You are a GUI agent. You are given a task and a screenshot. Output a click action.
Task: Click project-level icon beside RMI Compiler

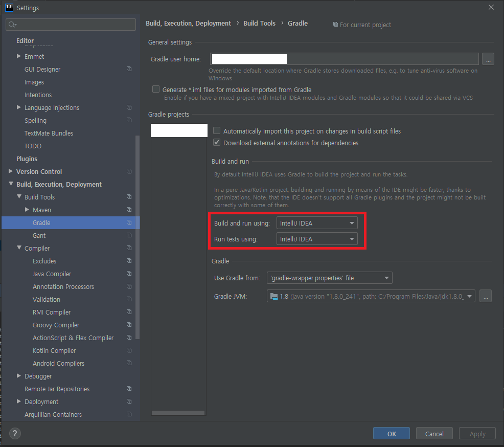coord(129,311)
